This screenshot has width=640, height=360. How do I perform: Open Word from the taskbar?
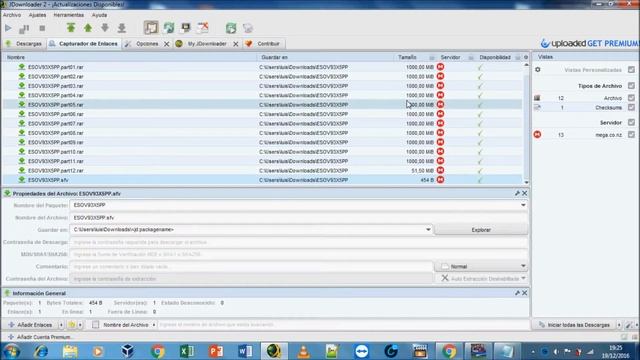[245, 351]
